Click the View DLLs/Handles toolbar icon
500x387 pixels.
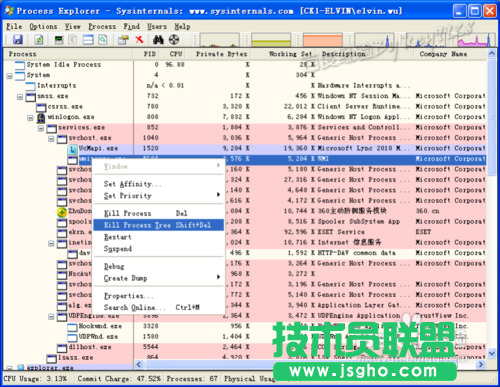pyautogui.click(x=103, y=40)
